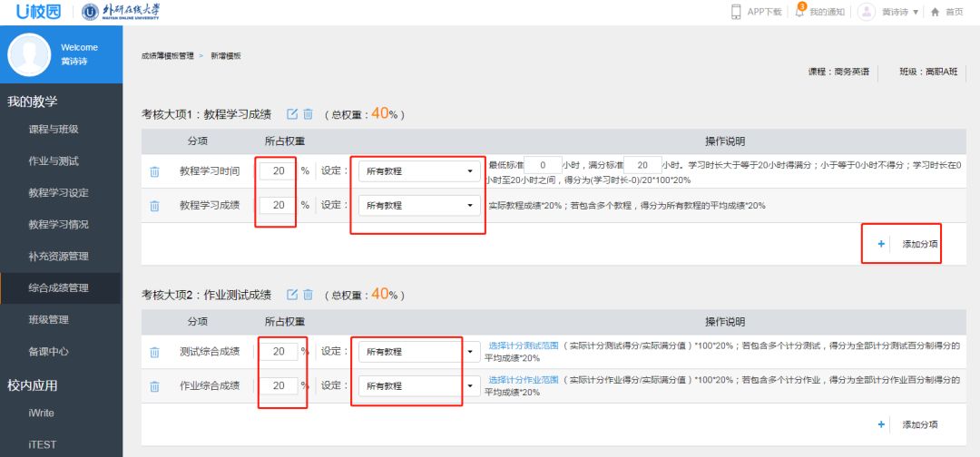Click weight field for 测试综合成绩
The width and height of the screenshot is (980, 457).
(278, 352)
